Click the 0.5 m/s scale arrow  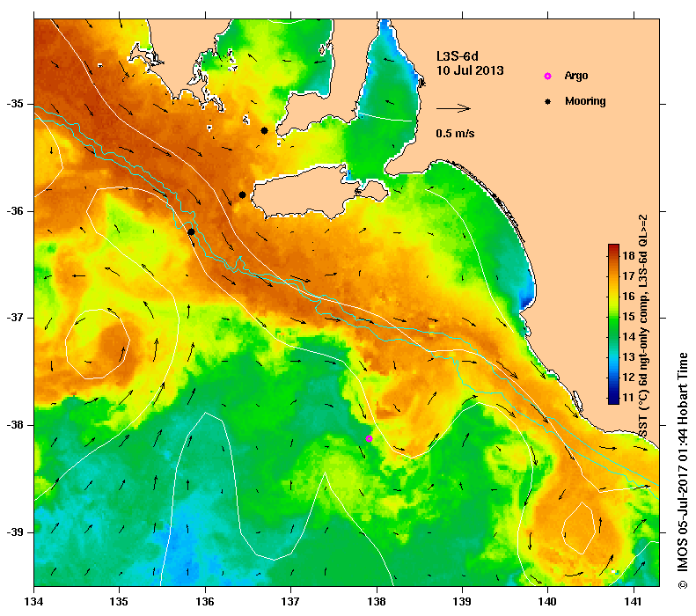click(453, 108)
